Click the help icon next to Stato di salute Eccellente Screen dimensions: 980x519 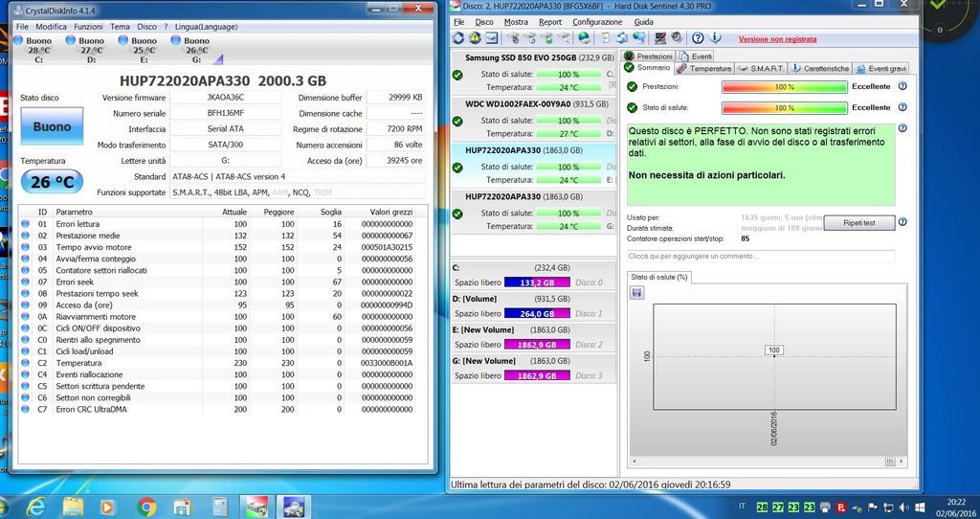tap(902, 108)
